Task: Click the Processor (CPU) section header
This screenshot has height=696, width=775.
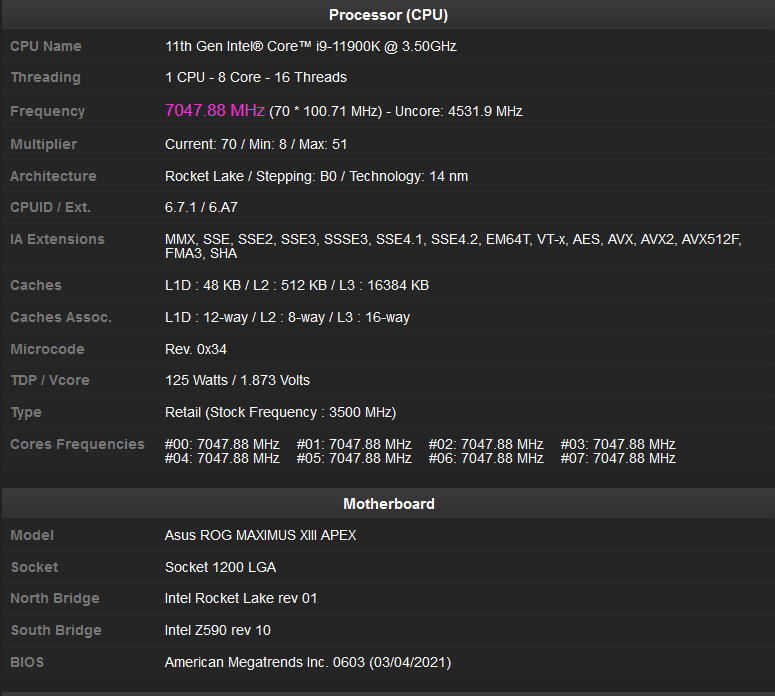Action: [388, 15]
